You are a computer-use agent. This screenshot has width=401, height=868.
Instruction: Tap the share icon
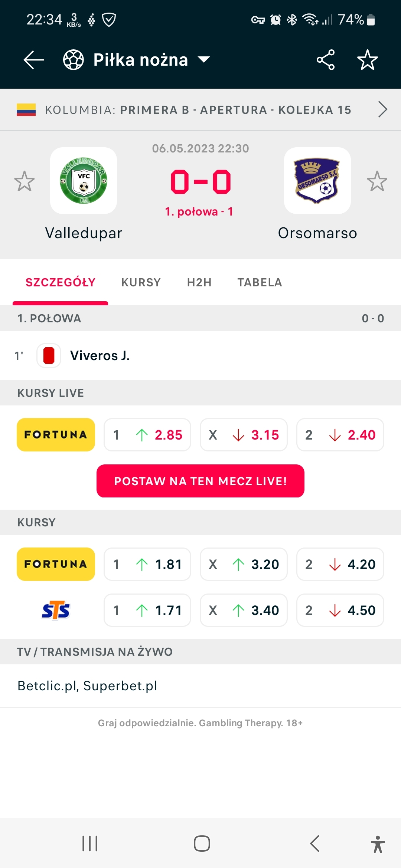[326, 60]
